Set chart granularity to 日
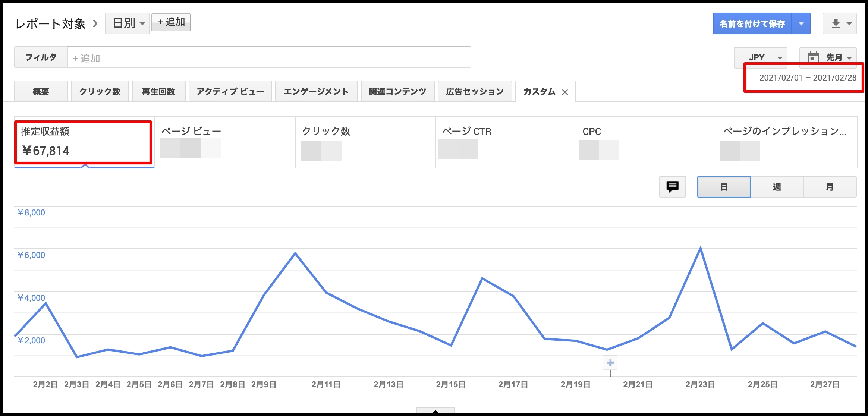Screen dimensions: 868x416 [724, 187]
